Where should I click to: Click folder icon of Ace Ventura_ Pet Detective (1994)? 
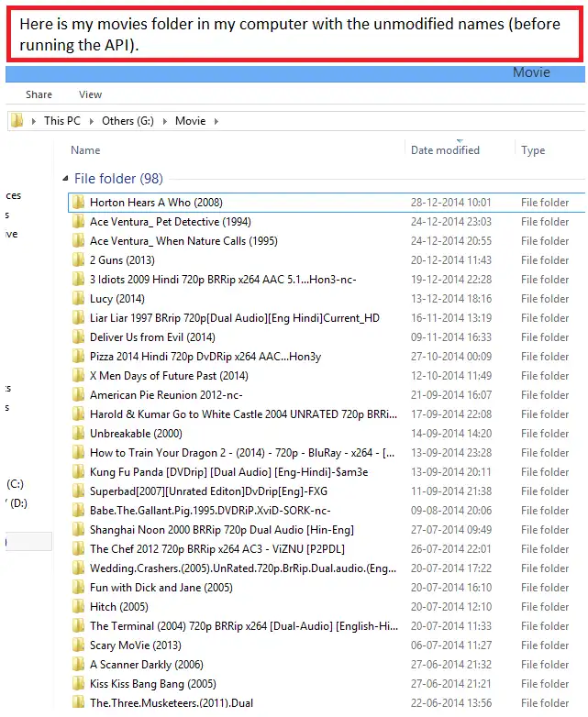79,221
